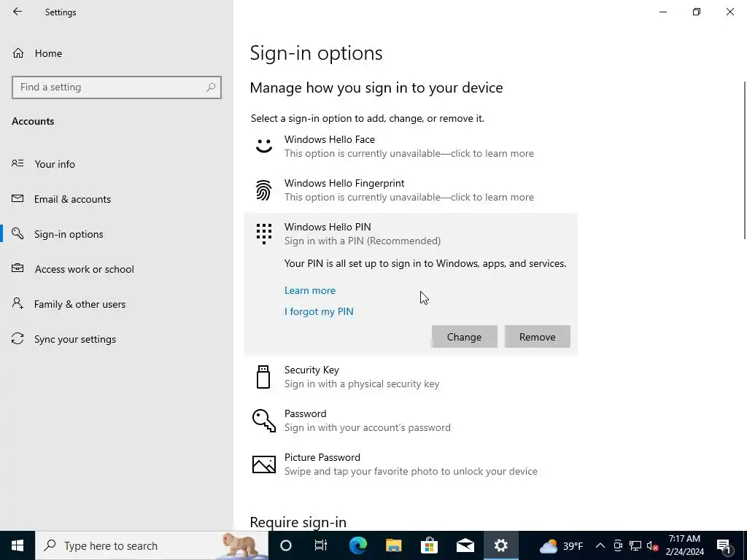Click the Picture Password image icon
The width and height of the screenshot is (747, 560).
click(264, 464)
